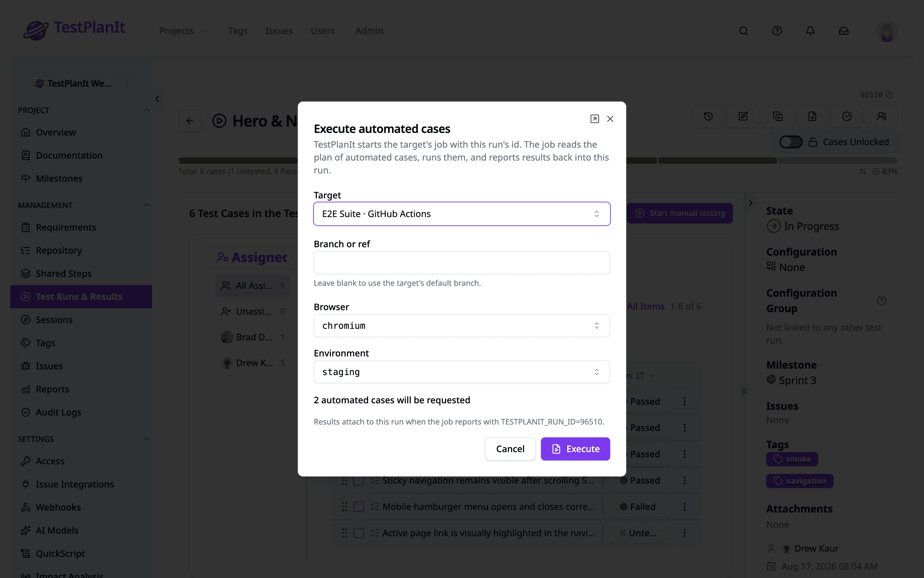Open row menu for the Failed case

684,507
